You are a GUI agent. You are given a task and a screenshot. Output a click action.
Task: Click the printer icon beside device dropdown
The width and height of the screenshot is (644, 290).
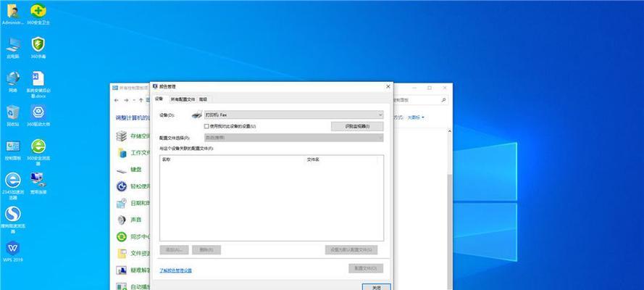197,115
